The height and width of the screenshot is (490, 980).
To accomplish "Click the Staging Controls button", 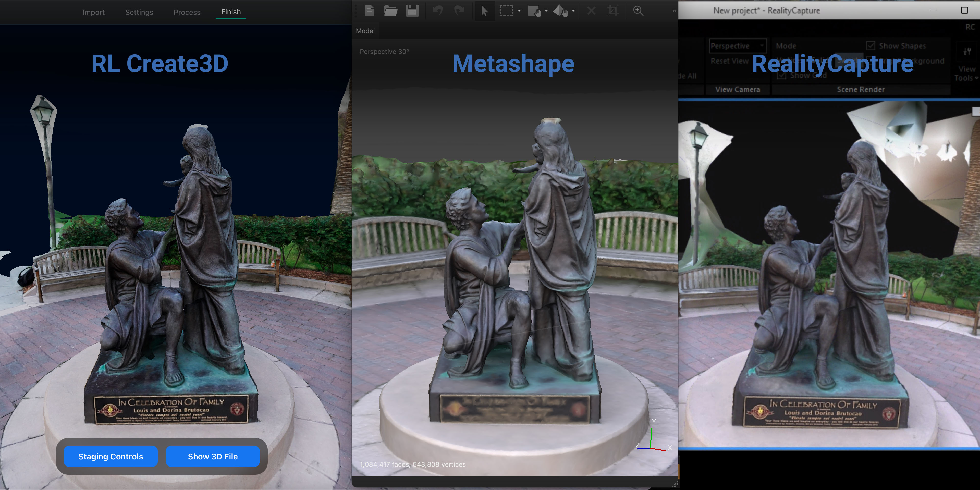I will [x=111, y=456].
